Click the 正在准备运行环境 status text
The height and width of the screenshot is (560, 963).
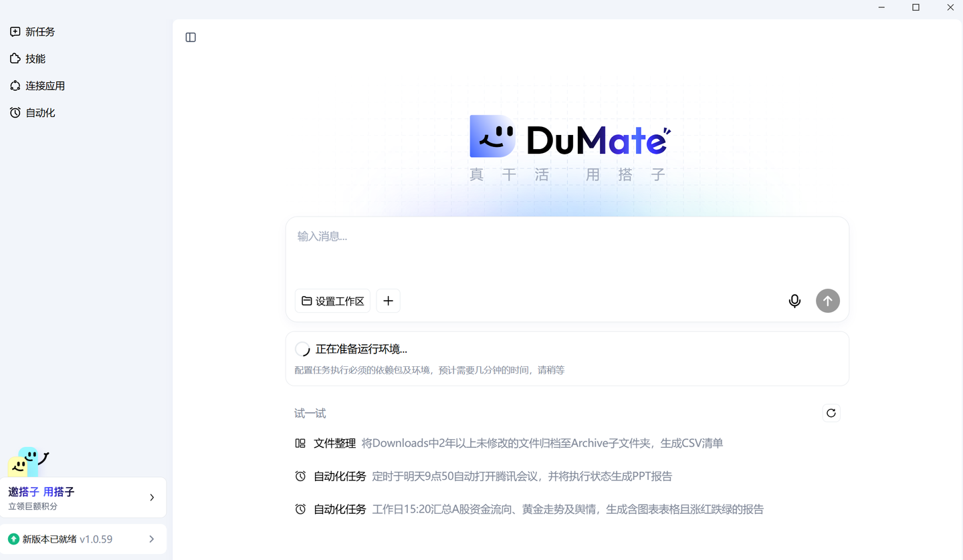pyautogui.click(x=361, y=349)
